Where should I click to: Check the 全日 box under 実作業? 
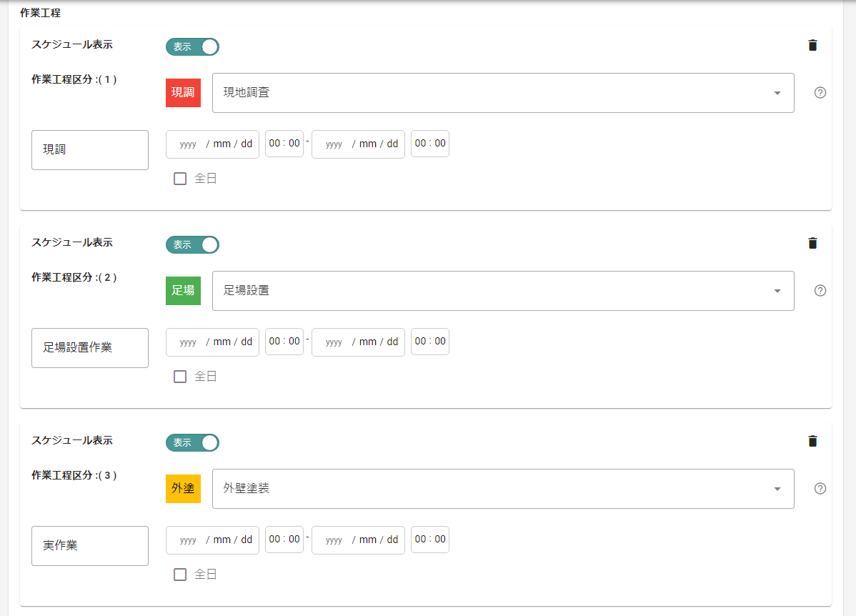click(180, 575)
